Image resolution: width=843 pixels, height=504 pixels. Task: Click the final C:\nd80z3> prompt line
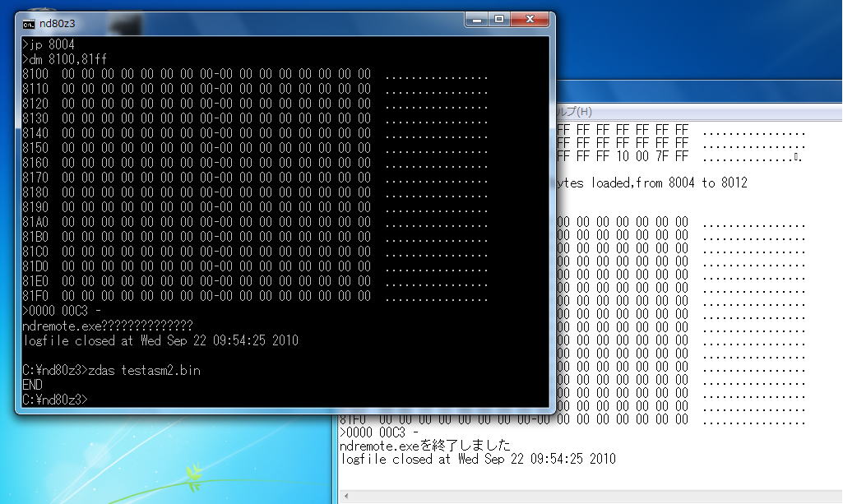pos(55,400)
